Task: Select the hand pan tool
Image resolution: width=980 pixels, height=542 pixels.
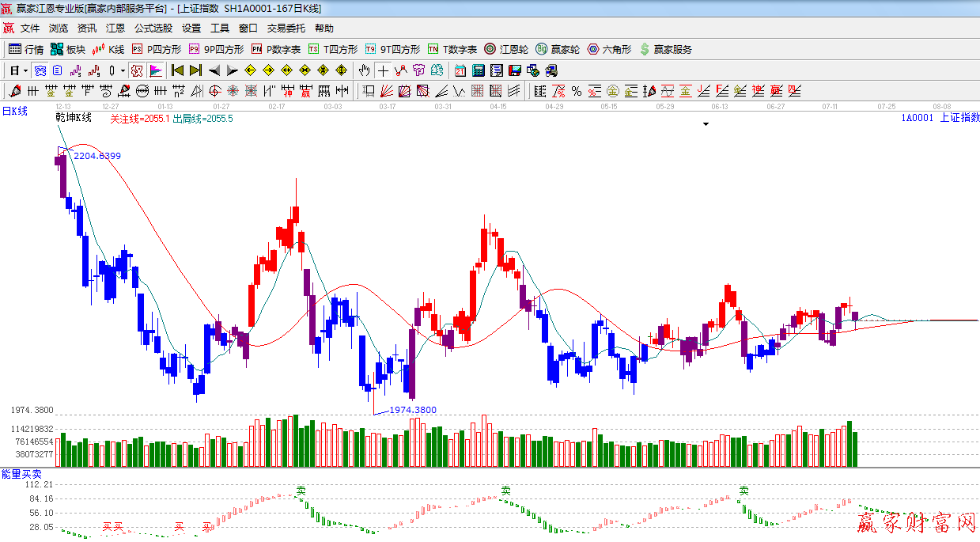Action: tap(364, 70)
